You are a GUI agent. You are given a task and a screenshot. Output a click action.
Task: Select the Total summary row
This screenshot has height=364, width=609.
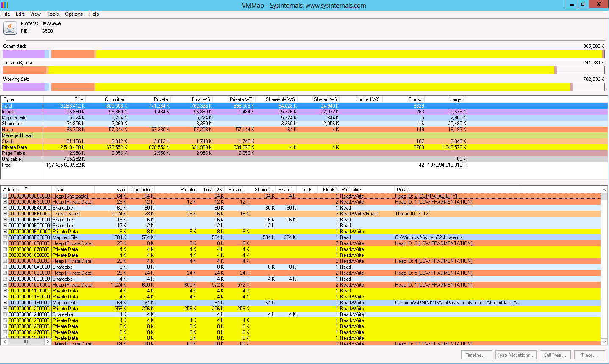(x=304, y=106)
